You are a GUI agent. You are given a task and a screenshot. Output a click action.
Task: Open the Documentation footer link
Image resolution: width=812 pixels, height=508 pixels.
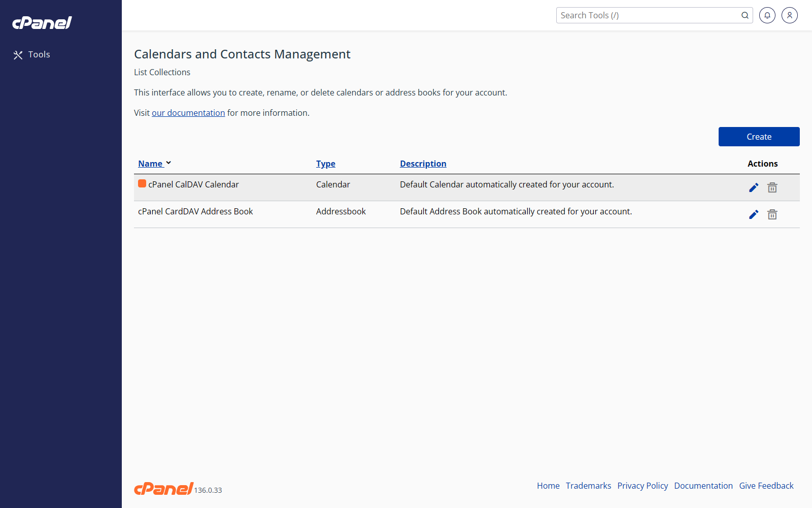[703, 486]
